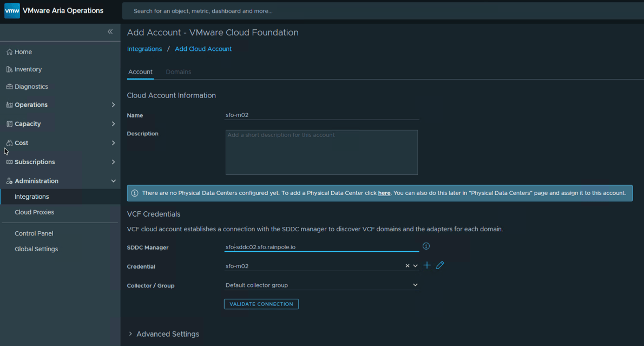The height and width of the screenshot is (346, 644).
Task: Click the Capacity icon in sidebar
Action: pyautogui.click(x=9, y=123)
